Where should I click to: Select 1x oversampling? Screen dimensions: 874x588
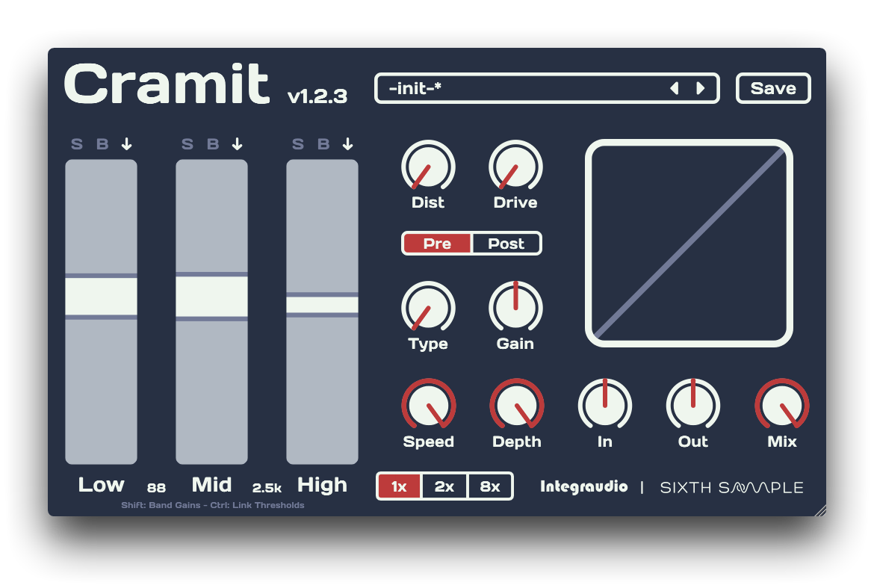(x=399, y=486)
